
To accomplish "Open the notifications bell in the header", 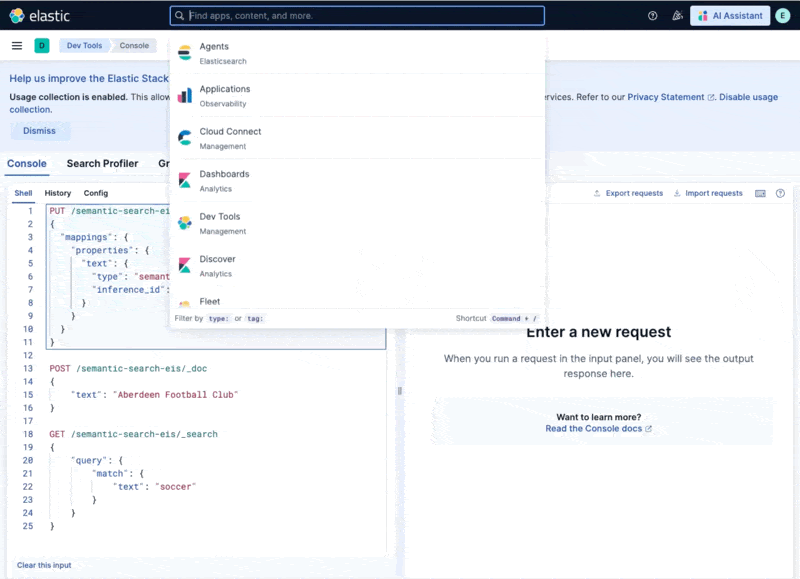I will tap(678, 15).
